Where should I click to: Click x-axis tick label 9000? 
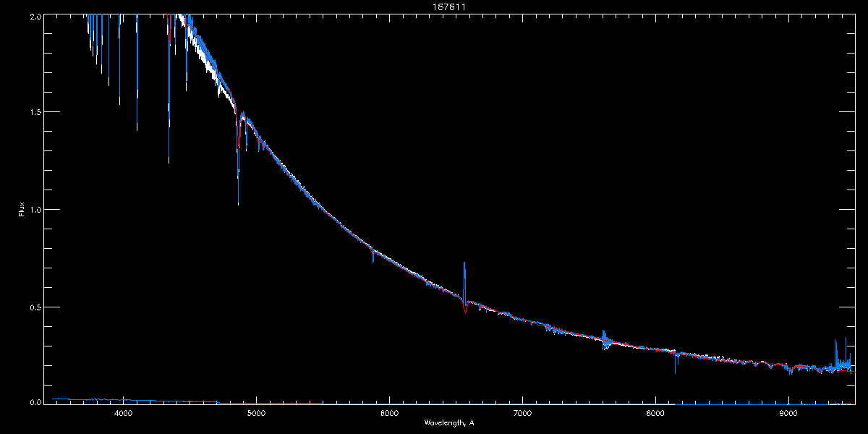coord(788,413)
